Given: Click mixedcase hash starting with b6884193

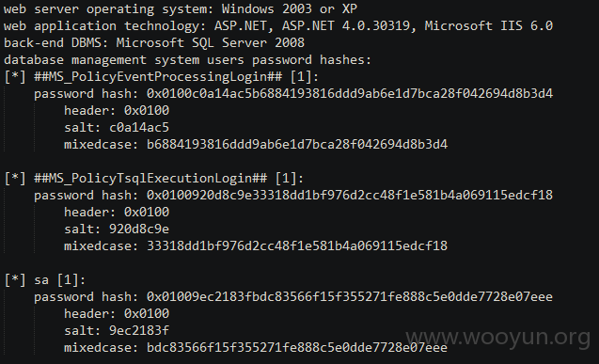Looking at the screenshot, I should click(x=297, y=145).
